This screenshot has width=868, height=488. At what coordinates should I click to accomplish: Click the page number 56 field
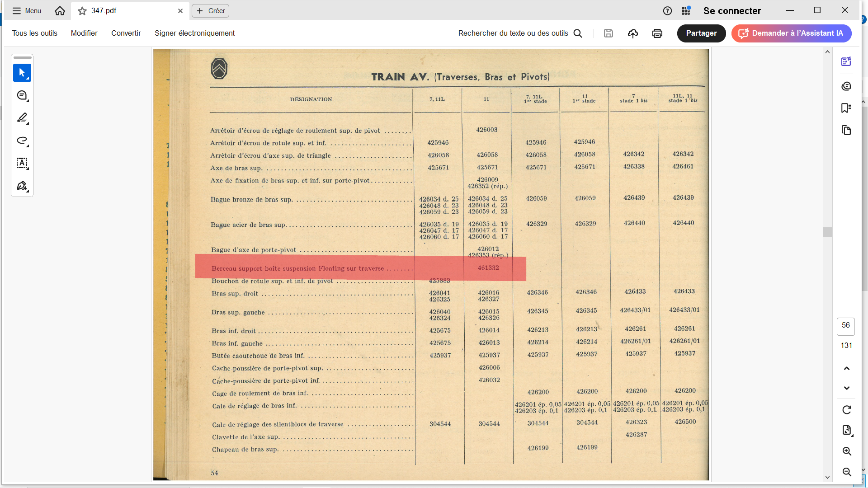[x=845, y=326]
